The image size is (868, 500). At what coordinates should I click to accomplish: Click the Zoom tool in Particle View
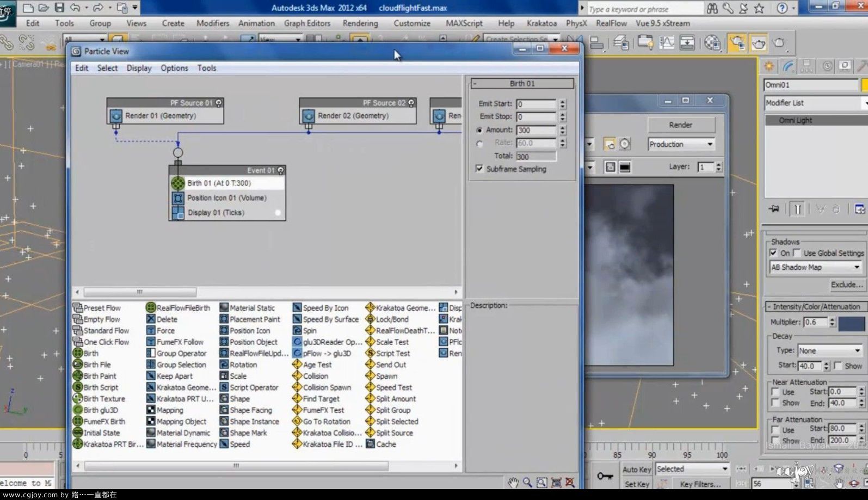tap(527, 482)
